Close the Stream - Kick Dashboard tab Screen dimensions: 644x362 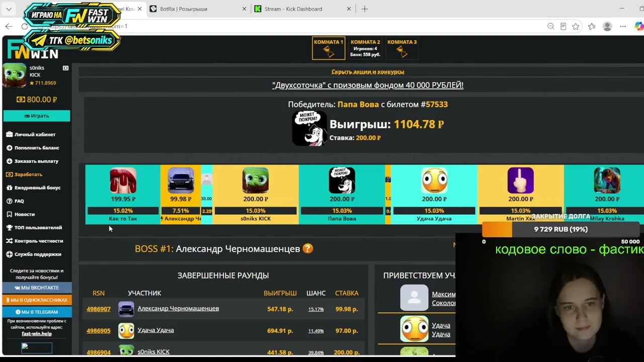(x=349, y=9)
